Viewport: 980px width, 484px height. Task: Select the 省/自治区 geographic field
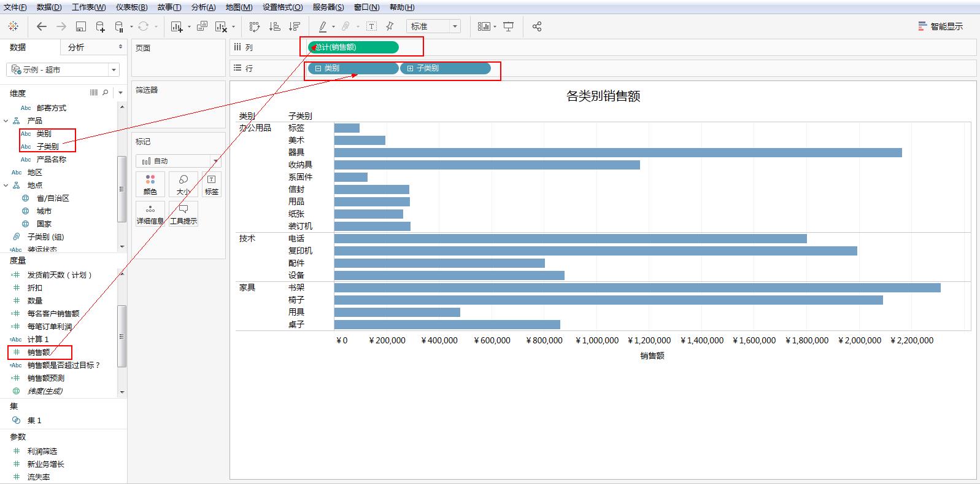click(x=52, y=198)
